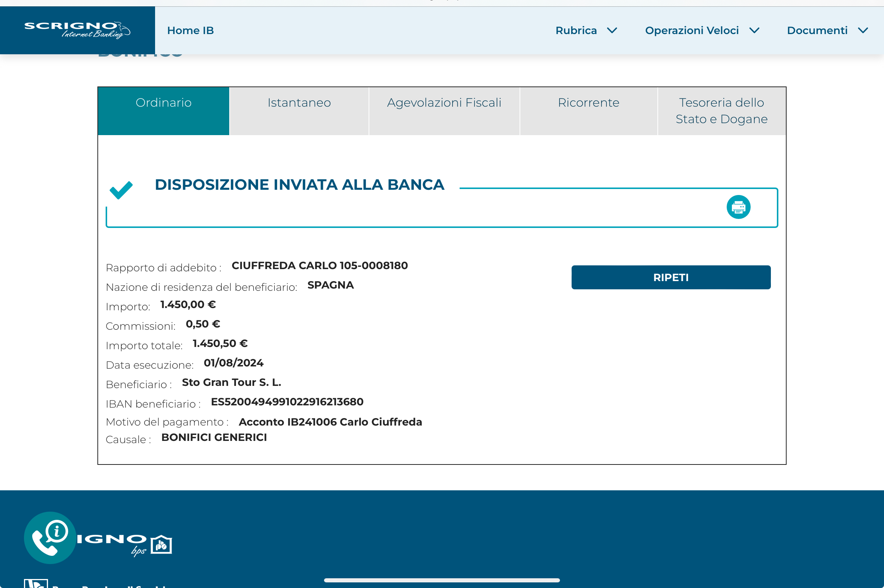This screenshot has height=588, width=884.
Task: Click beneficiary name Sto Gran Tour S. L.
Action: click(x=231, y=383)
